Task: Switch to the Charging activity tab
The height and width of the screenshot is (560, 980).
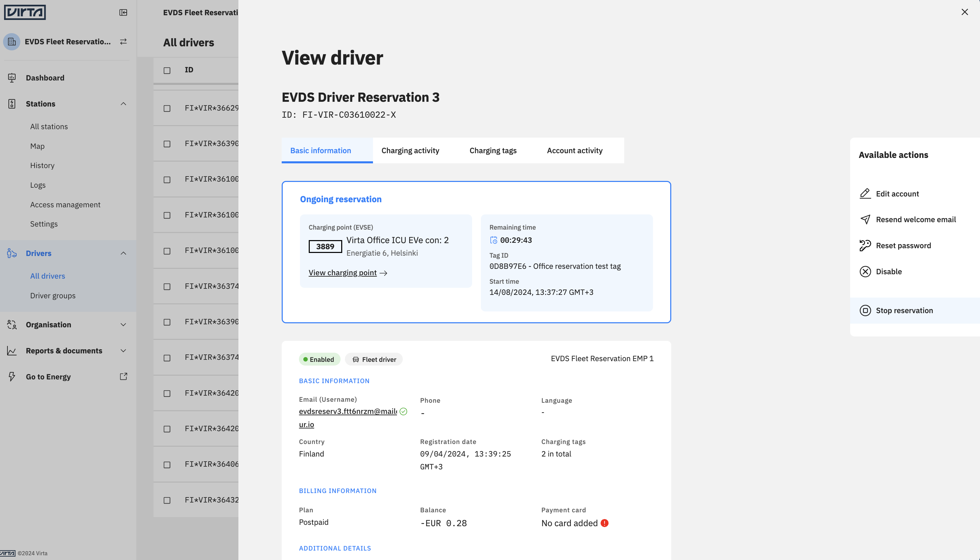Action: coord(410,150)
